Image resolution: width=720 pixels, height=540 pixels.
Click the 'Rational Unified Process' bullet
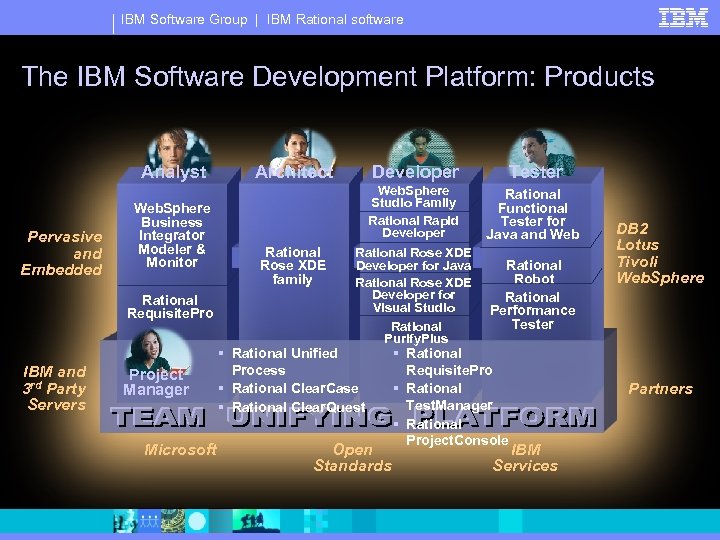point(285,361)
